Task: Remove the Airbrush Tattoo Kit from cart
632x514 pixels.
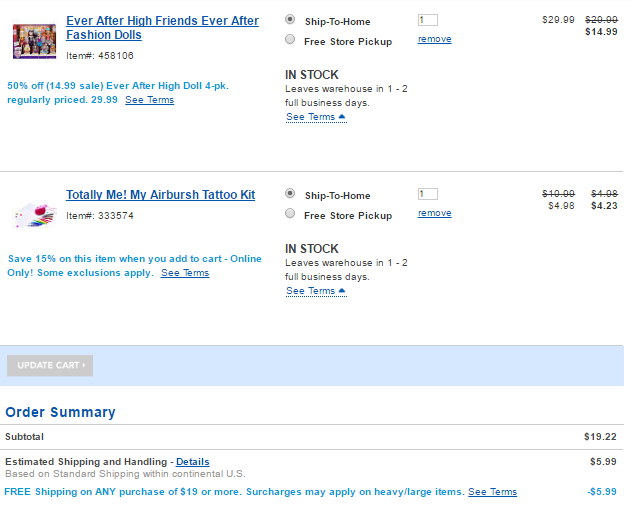Action: click(434, 213)
